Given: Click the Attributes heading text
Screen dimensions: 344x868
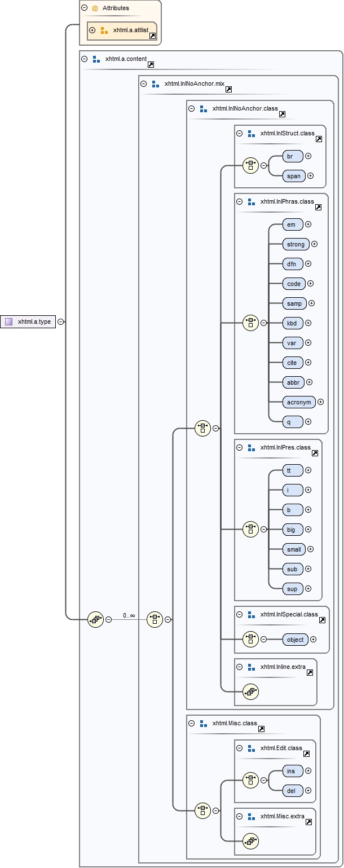Looking at the screenshot, I should 116,8.
